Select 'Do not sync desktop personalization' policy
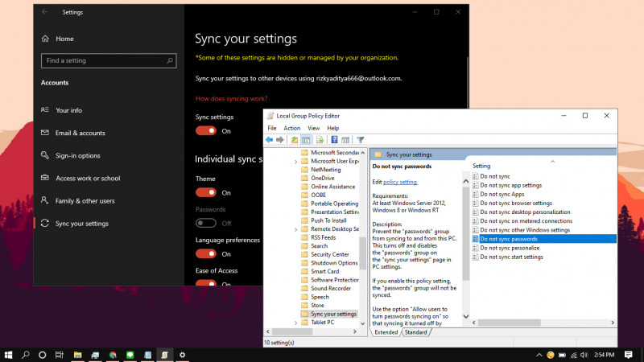This screenshot has width=644, height=362. (525, 212)
